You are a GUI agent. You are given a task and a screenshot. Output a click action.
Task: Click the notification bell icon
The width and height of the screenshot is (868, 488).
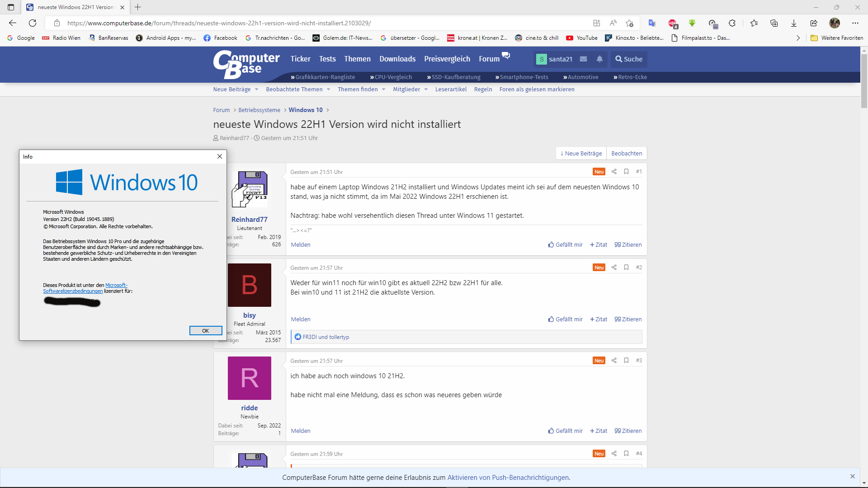599,59
